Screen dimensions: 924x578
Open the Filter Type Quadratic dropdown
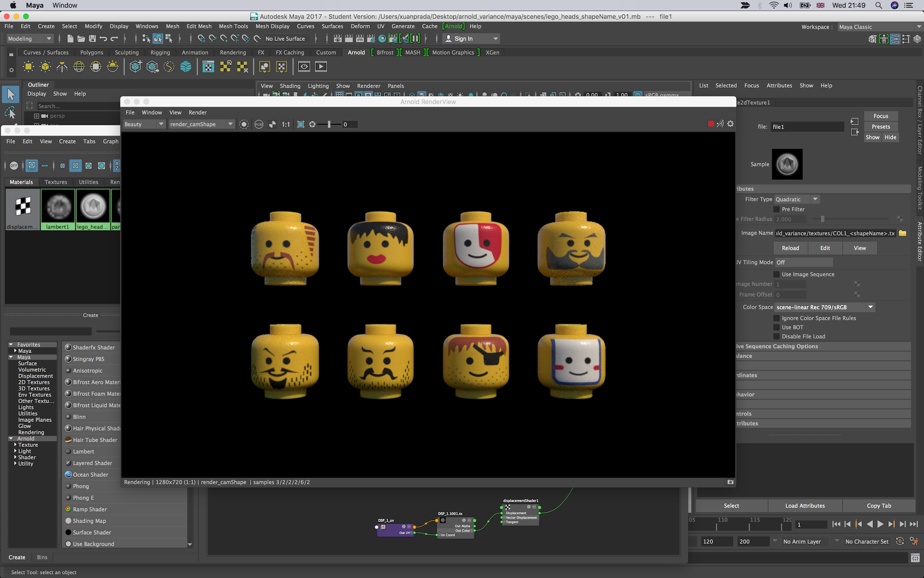click(796, 199)
